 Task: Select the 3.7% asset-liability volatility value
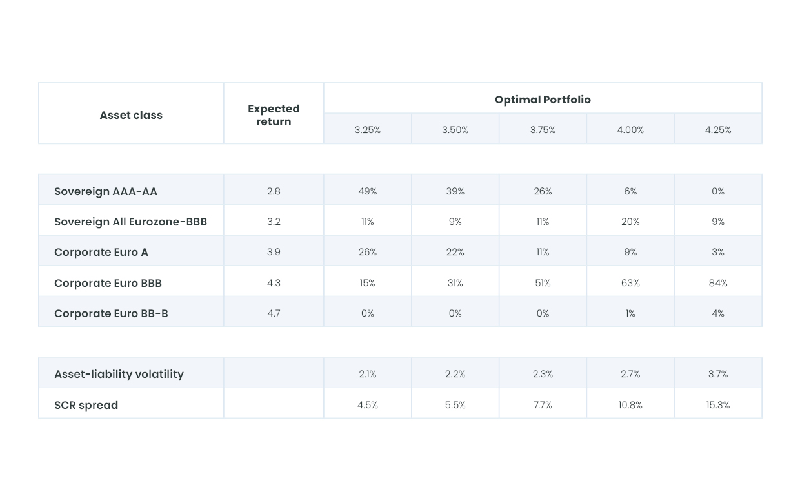[717, 374]
